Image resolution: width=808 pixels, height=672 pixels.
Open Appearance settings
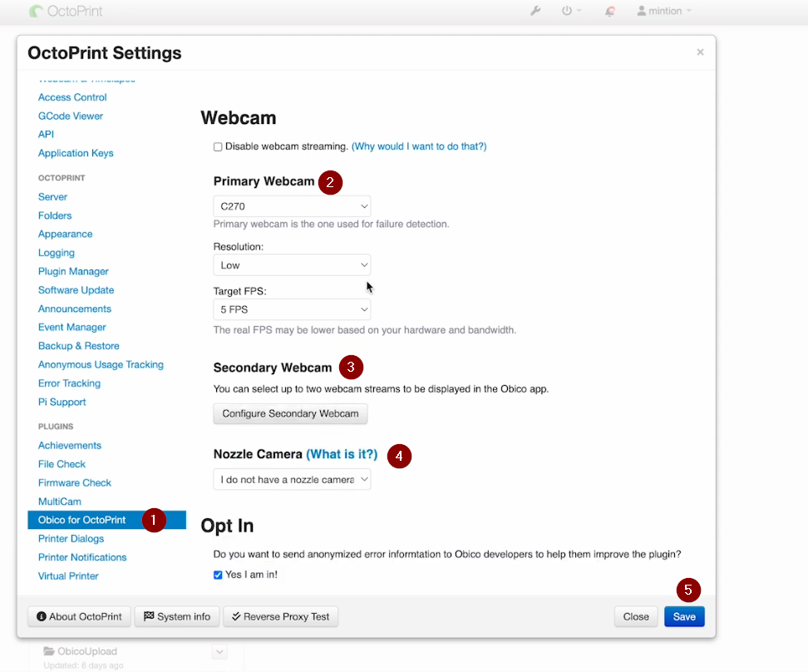point(66,235)
